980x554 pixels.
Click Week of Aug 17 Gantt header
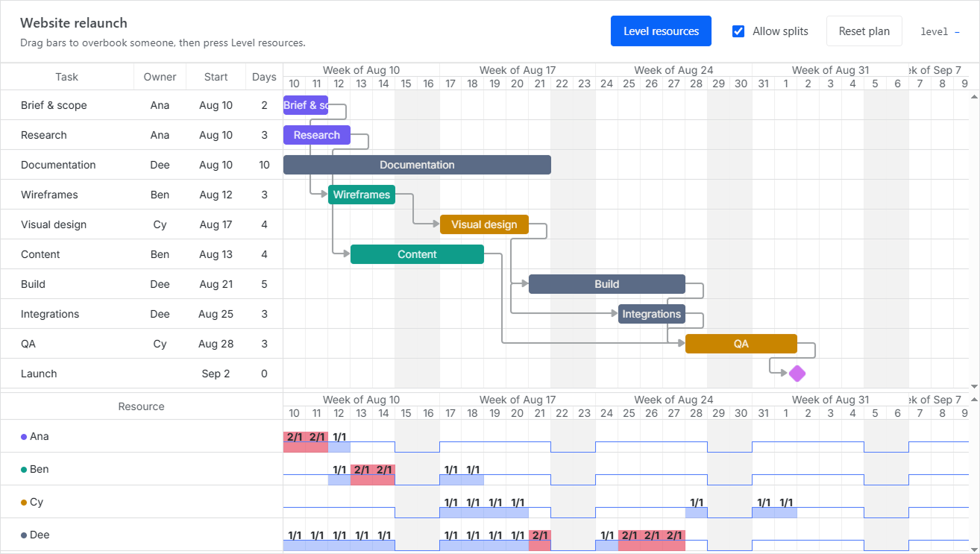(518, 70)
